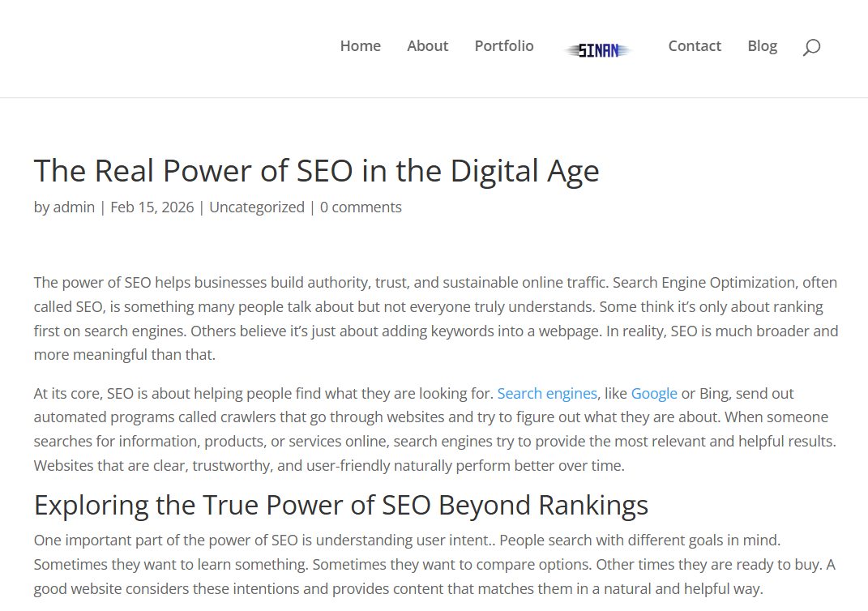Click the SINAN site logo
The width and height of the screenshot is (868, 611).
tap(598, 50)
